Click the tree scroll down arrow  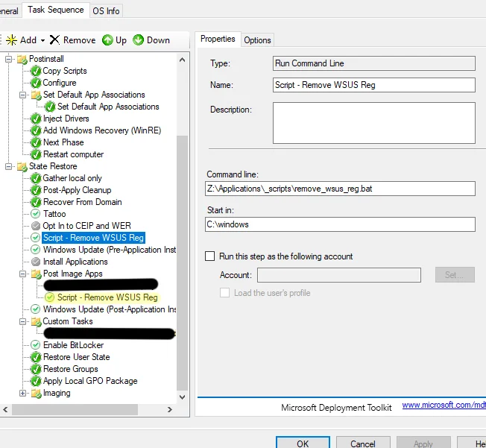182,397
